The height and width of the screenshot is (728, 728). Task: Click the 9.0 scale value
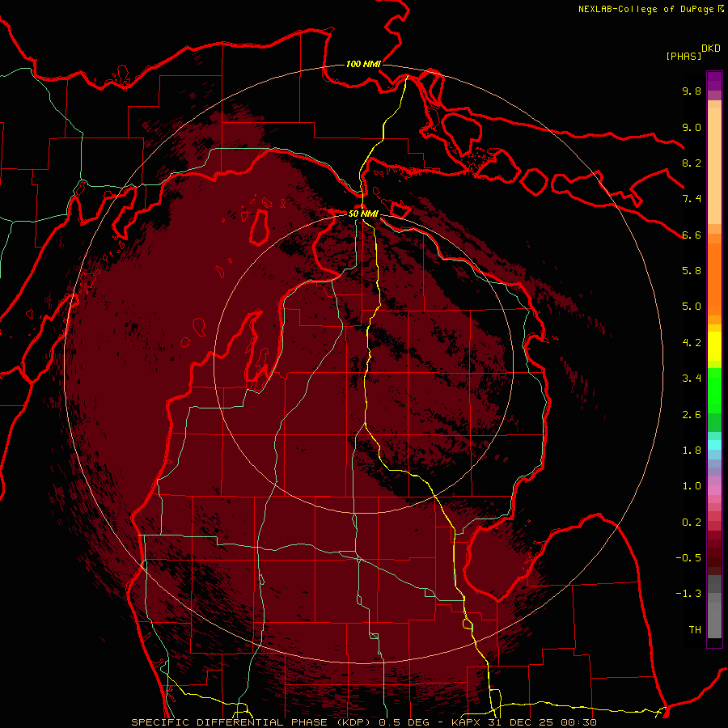(x=692, y=127)
